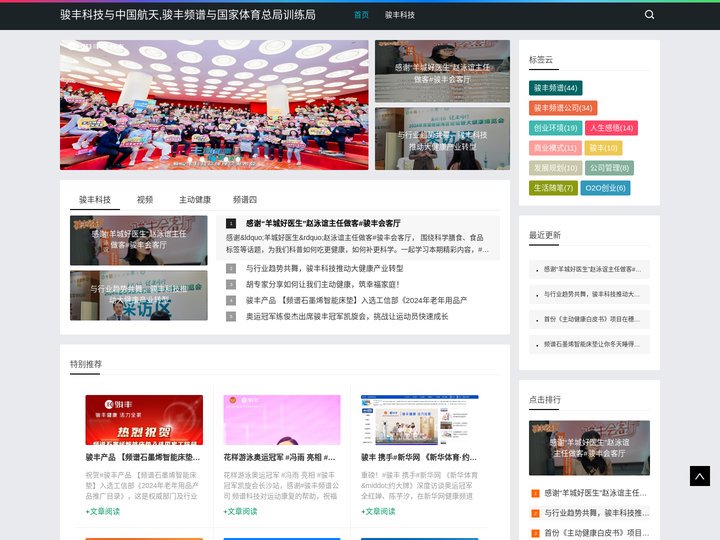Open the 首页 navigation item
Image resolution: width=720 pixels, height=540 pixels.
click(x=361, y=15)
